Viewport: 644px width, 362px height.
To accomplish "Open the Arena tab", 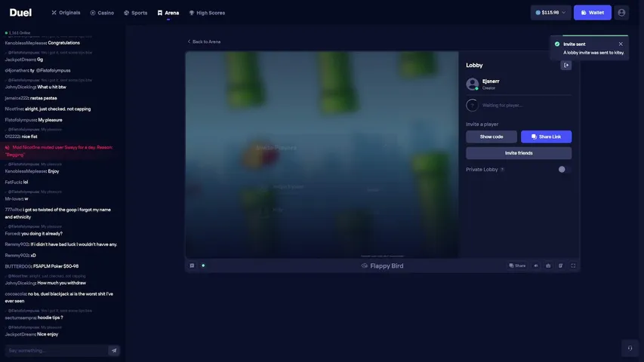I will click(168, 13).
